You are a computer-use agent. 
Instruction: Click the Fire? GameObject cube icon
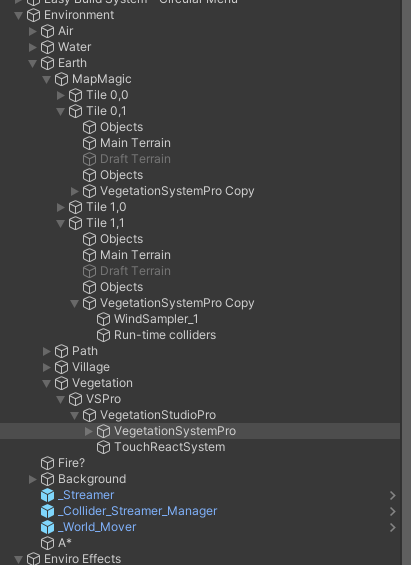[x=47, y=463]
